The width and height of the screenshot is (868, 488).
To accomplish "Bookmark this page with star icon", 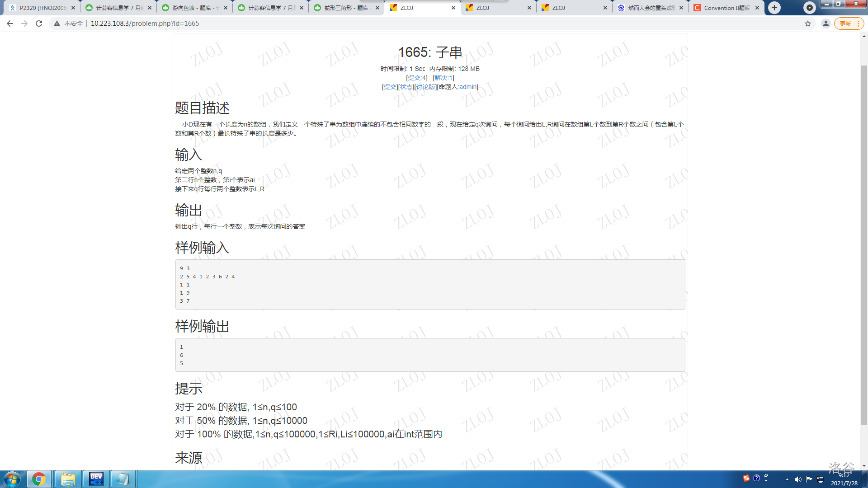I will [x=808, y=23].
